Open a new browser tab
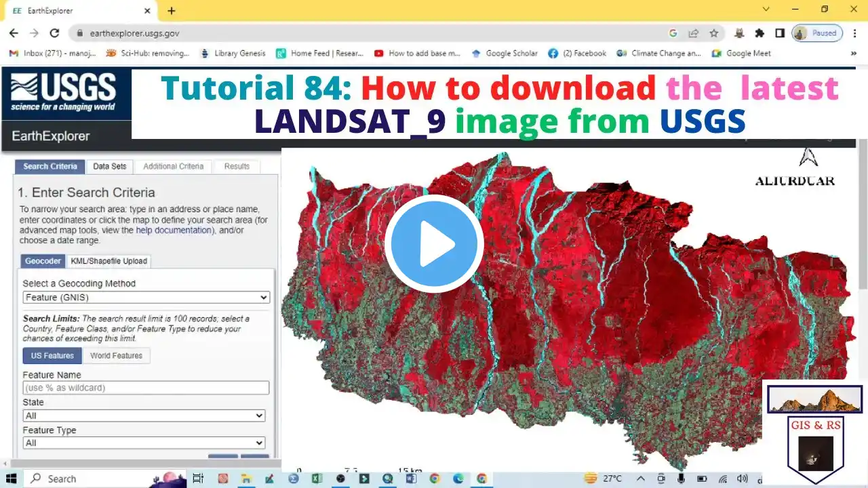The image size is (868, 488). click(x=172, y=11)
